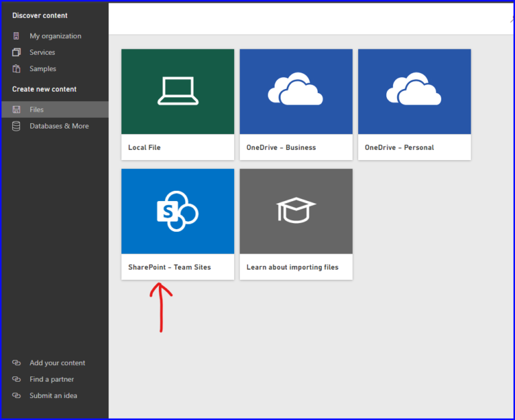Click the SharePoint logo icon on the tile
Viewport: 515px width, 420px height.
point(177,211)
